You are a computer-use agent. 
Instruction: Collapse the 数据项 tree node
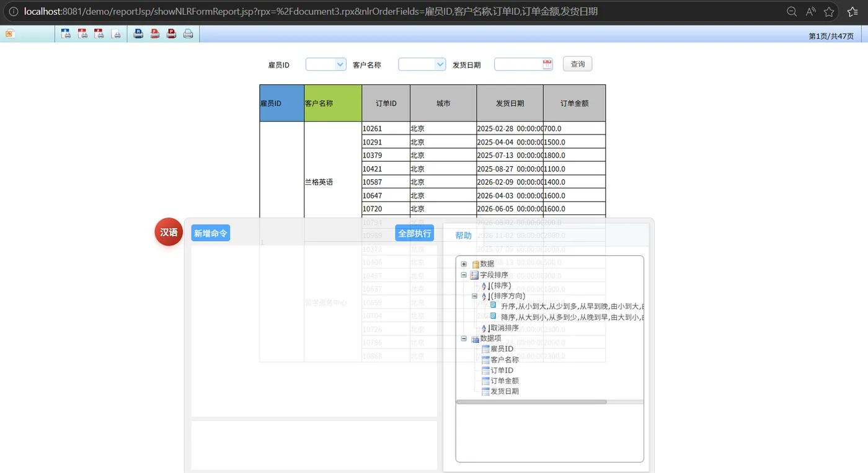point(464,338)
